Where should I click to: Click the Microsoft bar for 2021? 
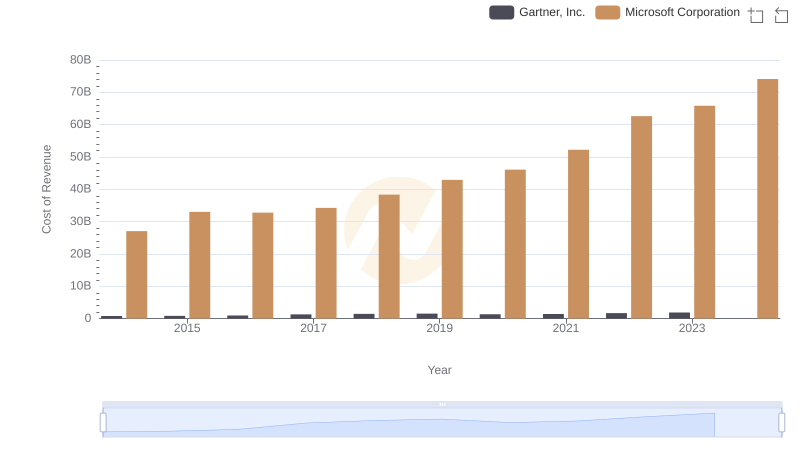pos(578,234)
